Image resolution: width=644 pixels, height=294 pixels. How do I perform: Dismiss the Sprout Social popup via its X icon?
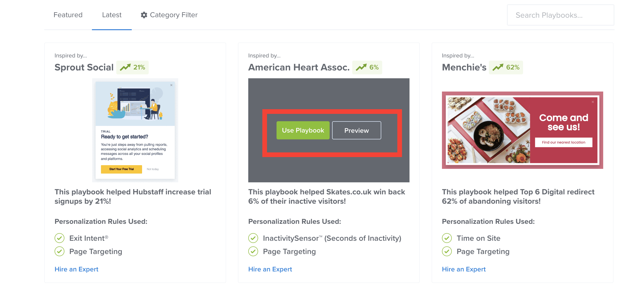[171, 85]
